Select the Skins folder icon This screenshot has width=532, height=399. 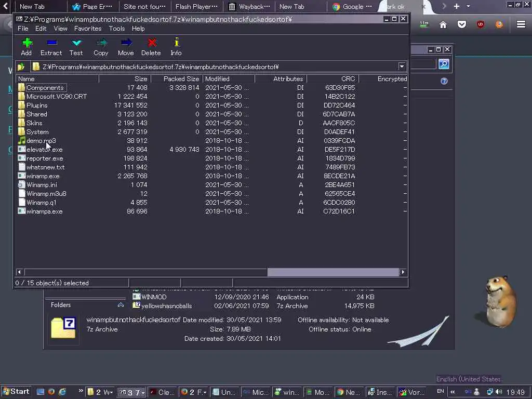[22, 123]
